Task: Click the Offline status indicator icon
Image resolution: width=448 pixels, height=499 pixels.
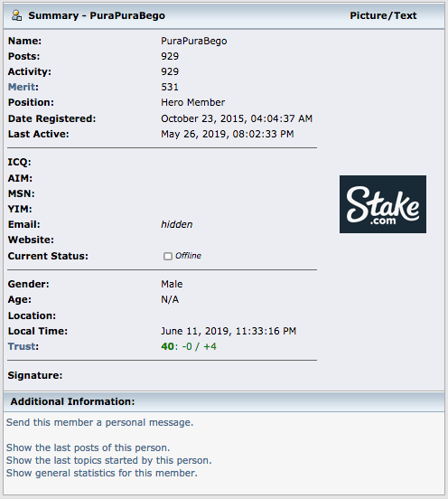Action: coord(168,256)
